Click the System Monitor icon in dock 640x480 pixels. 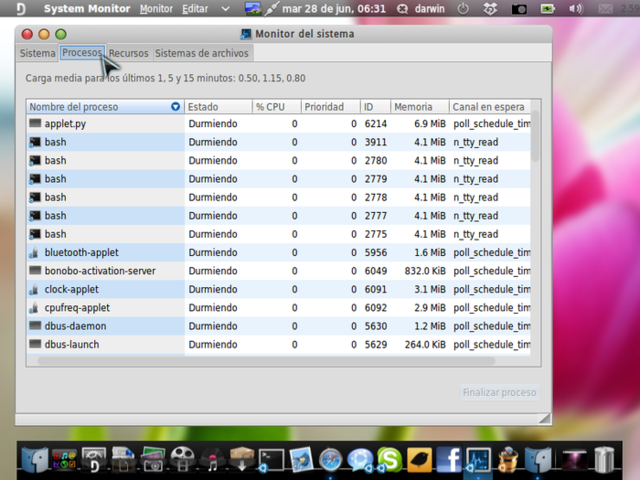[x=478, y=460]
